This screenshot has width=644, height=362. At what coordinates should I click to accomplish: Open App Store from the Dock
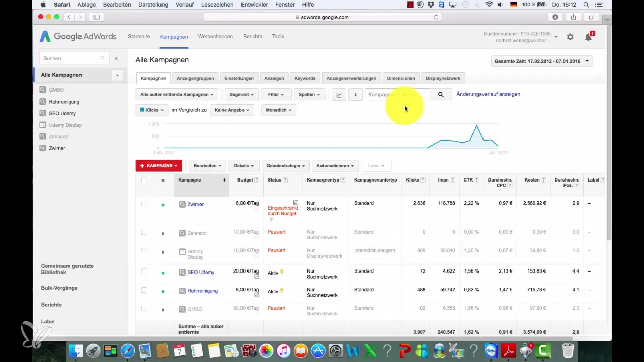[x=318, y=350]
